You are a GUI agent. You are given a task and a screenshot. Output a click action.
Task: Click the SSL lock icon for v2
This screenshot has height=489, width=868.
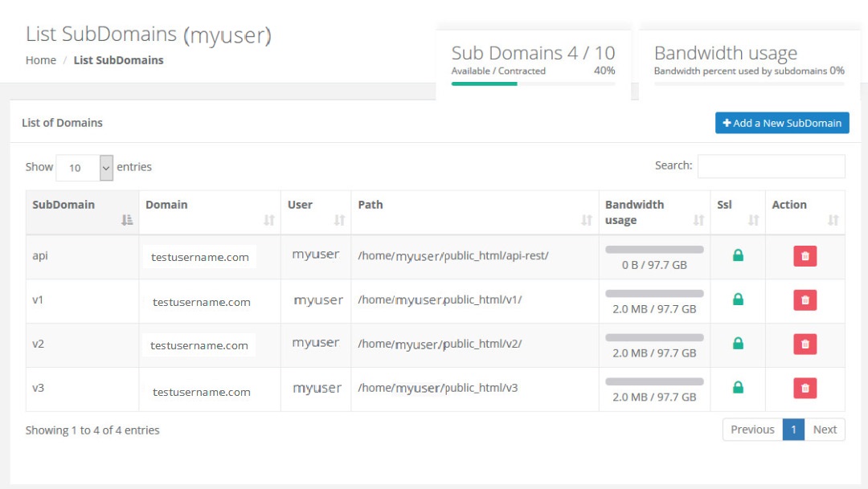tap(738, 343)
